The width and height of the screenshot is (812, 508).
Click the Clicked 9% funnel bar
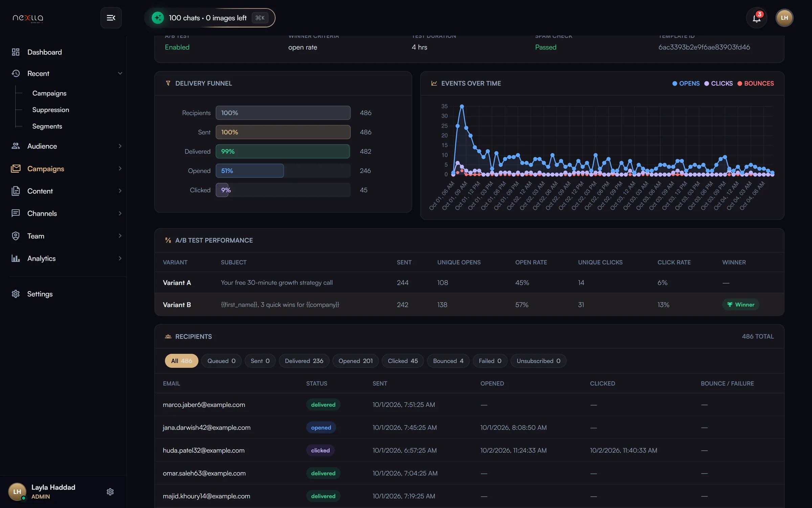222,190
